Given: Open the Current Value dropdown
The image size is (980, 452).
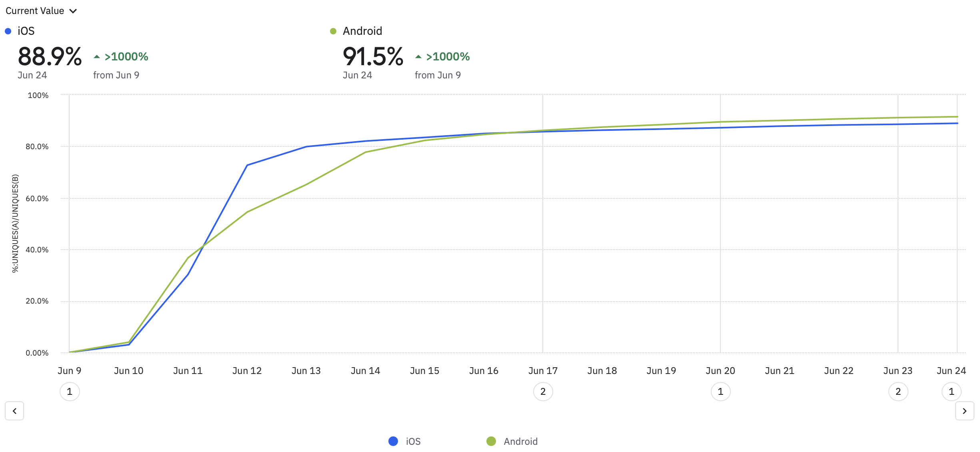Looking at the screenshot, I should click(x=35, y=11).
